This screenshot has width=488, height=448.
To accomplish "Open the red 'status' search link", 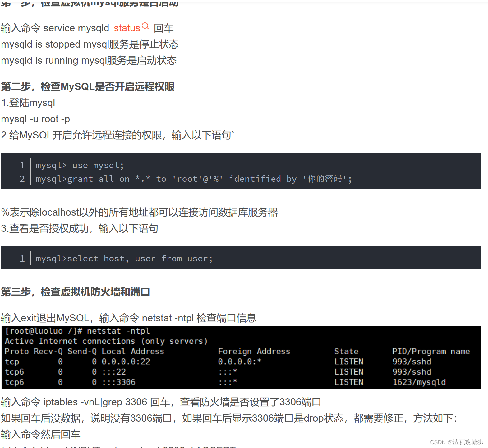I will [127, 28].
